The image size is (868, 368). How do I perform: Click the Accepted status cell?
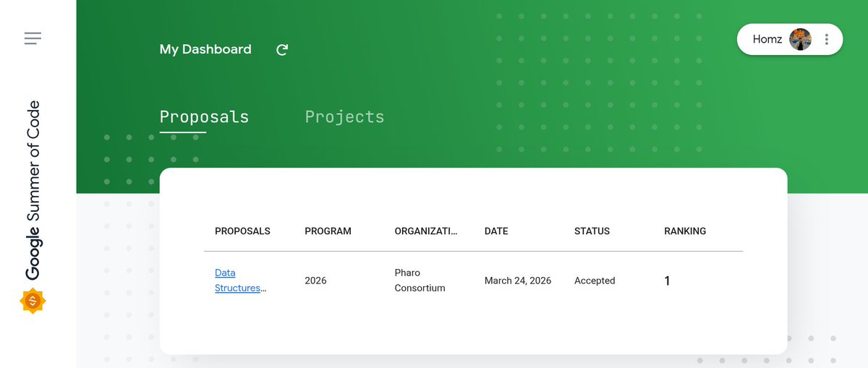coord(595,281)
